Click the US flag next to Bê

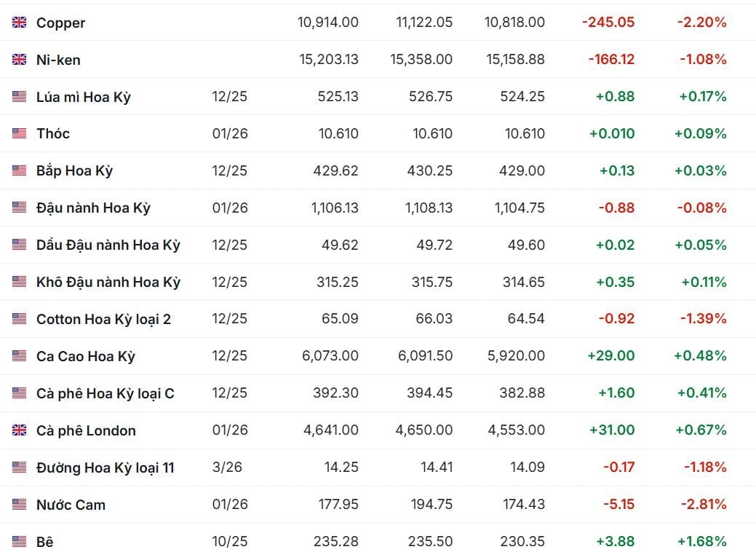pos(20,542)
